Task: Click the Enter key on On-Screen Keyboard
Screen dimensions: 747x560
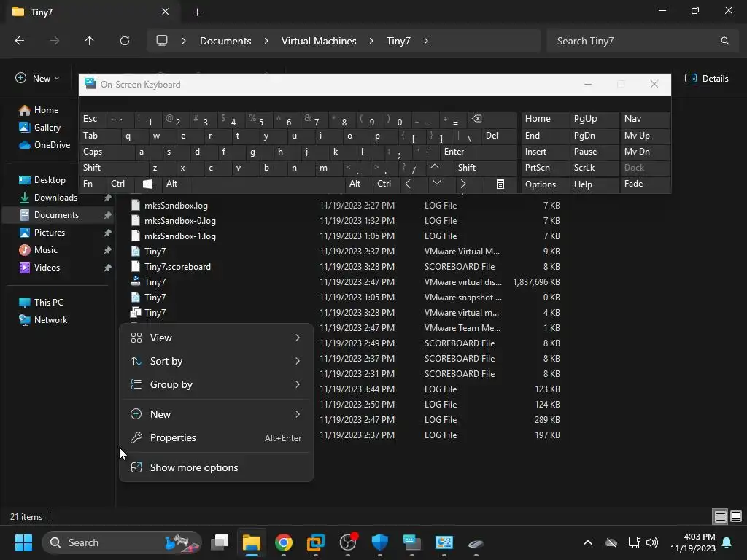Action: (x=477, y=152)
